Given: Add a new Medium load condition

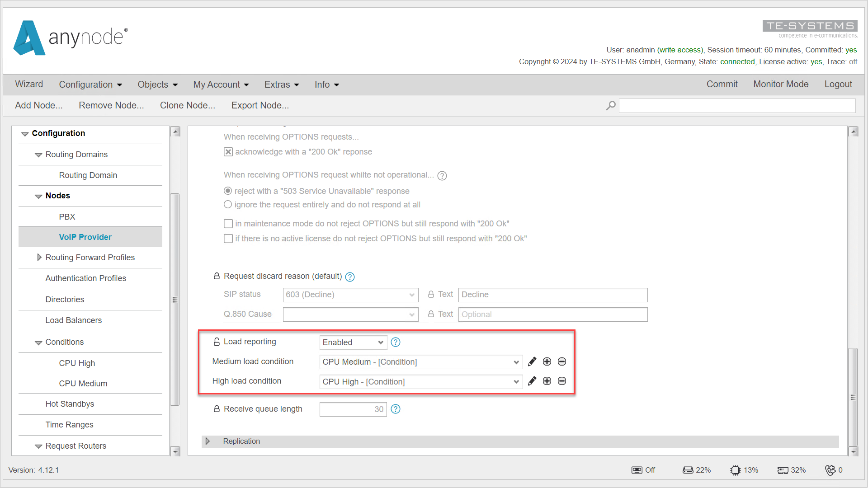Looking at the screenshot, I should click(x=547, y=361).
